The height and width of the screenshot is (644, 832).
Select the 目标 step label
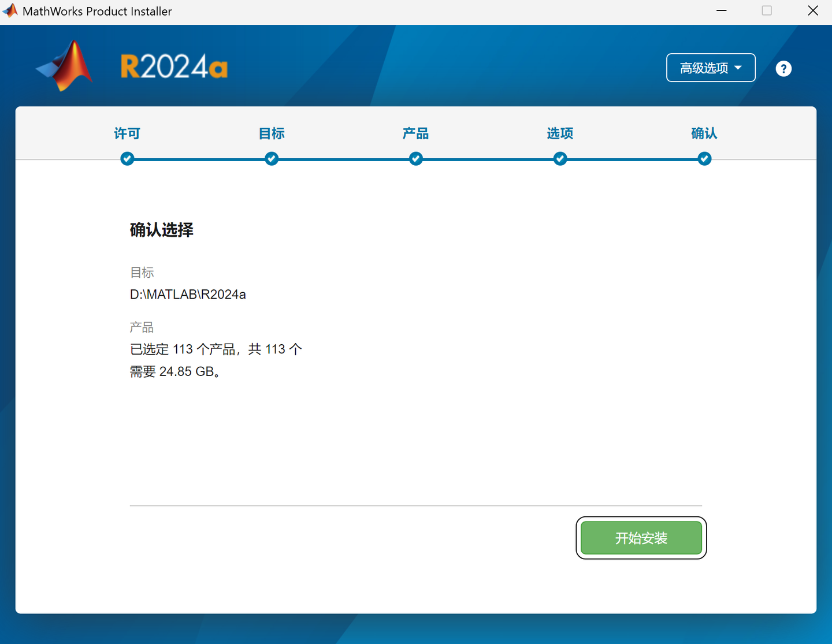point(271,133)
